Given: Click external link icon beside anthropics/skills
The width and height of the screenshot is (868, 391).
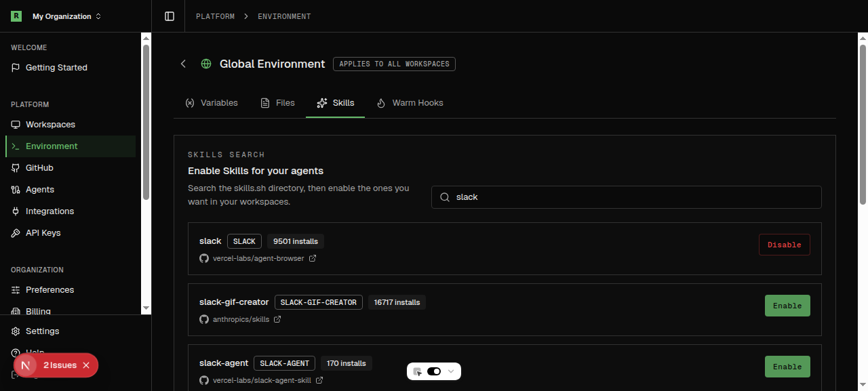Looking at the screenshot, I should (x=277, y=319).
